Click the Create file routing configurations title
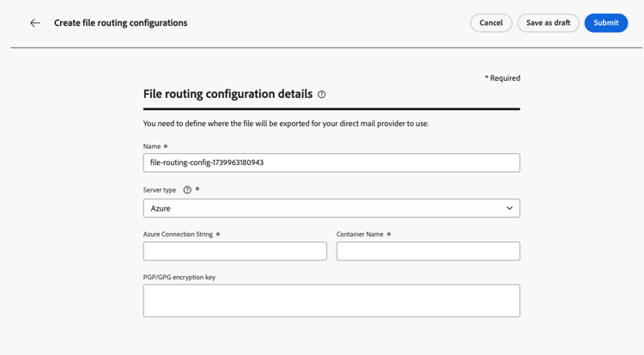644x355 pixels. tap(120, 23)
